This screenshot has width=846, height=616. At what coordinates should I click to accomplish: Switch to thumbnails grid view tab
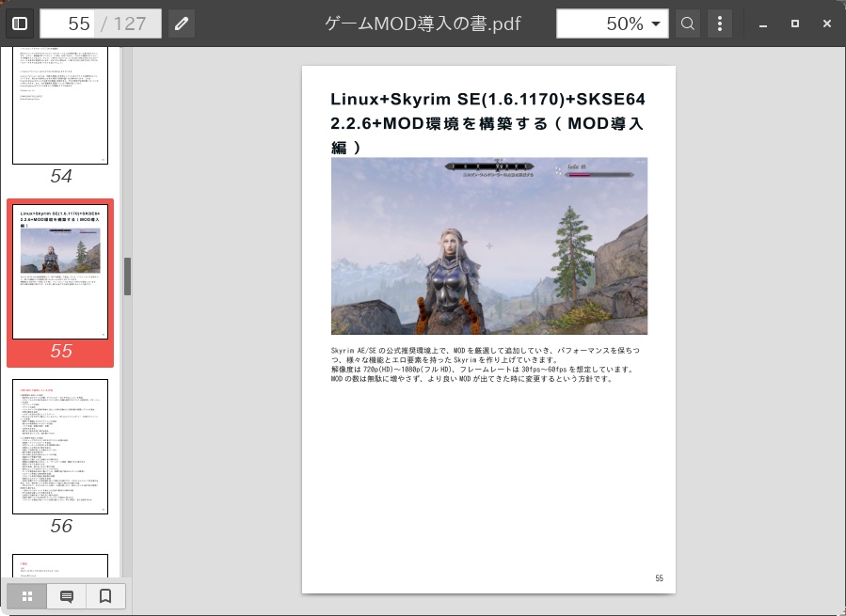click(x=27, y=596)
